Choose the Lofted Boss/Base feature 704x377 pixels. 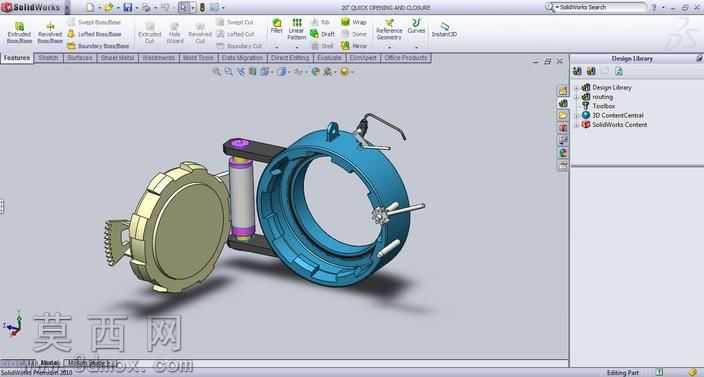pyautogui.click(x=94, y=34)
